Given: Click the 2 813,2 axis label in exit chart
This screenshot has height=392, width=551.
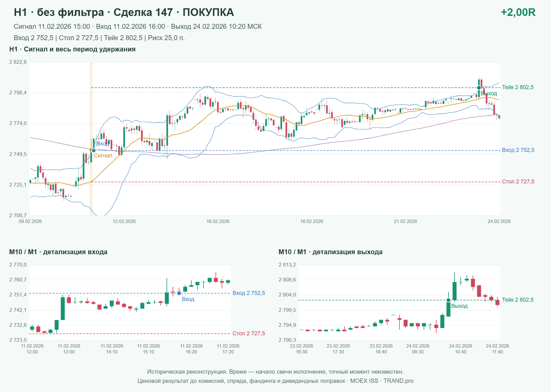Looking at the screenshot, I should click(x=287, y=265).
